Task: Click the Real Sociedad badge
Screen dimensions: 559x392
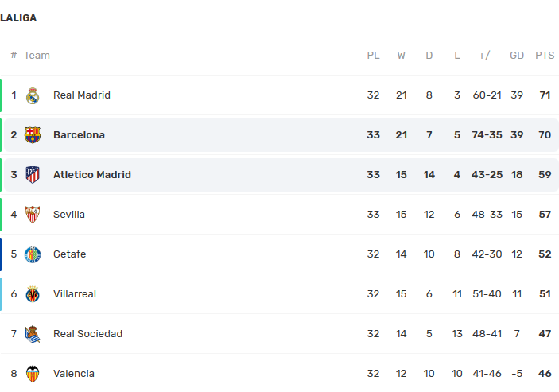Action: (x=33, y=334)
